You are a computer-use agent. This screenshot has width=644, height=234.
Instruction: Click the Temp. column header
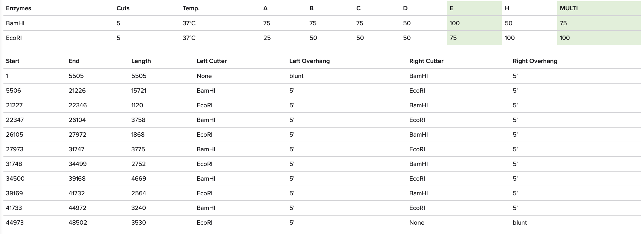pyautogui.click(x=191, y=8)
